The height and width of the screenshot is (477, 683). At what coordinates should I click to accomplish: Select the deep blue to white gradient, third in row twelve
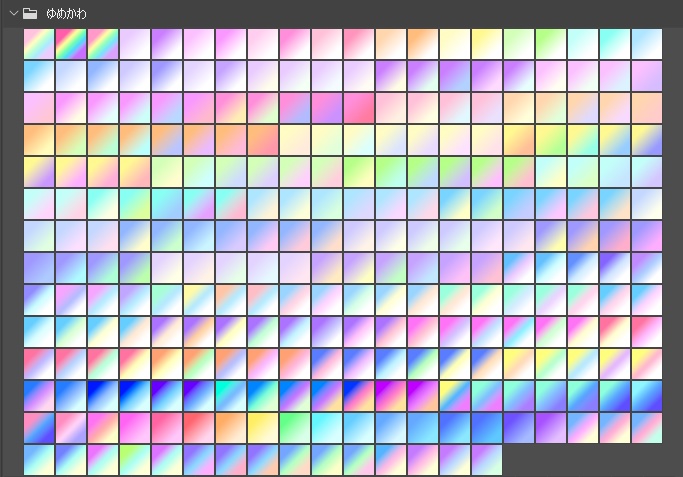103,396
